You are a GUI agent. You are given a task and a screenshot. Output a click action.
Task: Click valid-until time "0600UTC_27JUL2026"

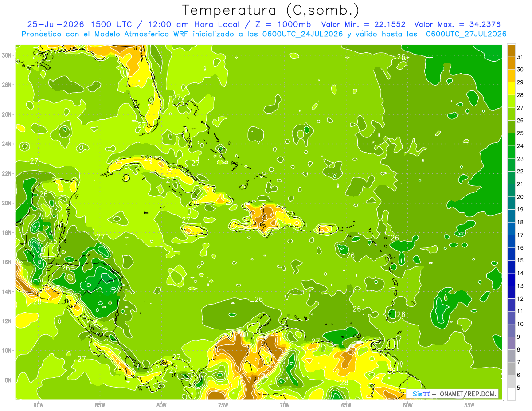466,34
